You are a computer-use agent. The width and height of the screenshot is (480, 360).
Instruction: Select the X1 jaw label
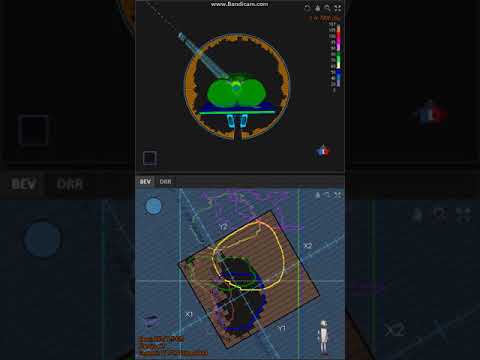click(189, 314)
